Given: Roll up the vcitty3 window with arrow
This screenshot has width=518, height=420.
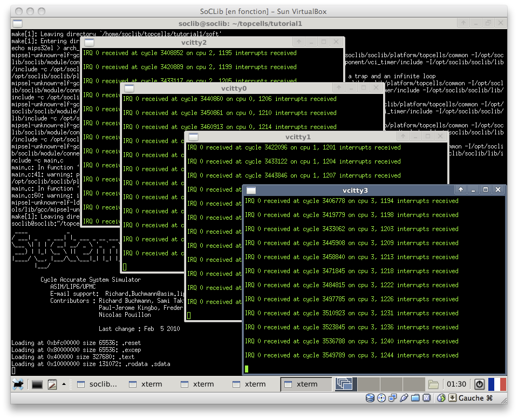Looking at the screenshot, I should (x=460, y=189).
